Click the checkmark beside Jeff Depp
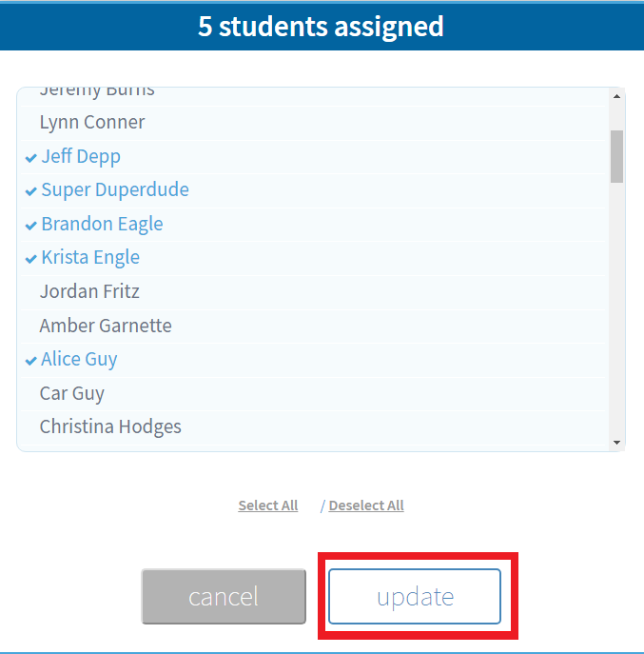The height and width of the screenshot is (654, 644). click(31, 157)
